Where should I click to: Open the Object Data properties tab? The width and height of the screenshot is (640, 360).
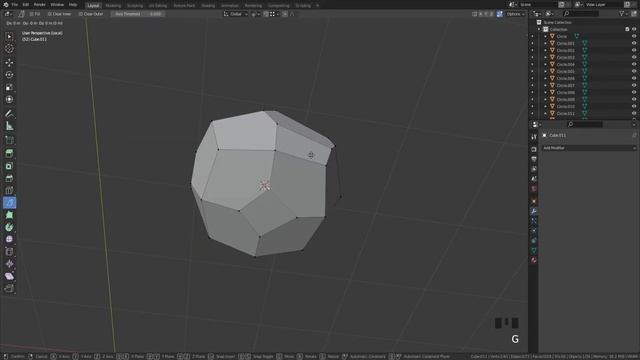pyautogui.click(x=533, y=250)
